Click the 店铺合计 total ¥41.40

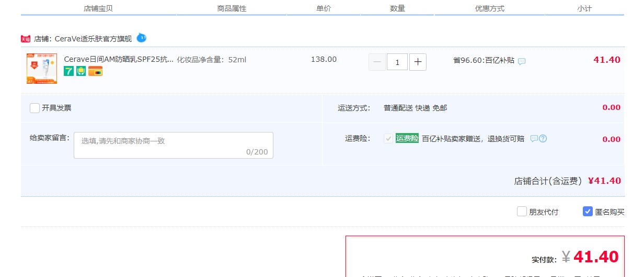tap(604, 181)
